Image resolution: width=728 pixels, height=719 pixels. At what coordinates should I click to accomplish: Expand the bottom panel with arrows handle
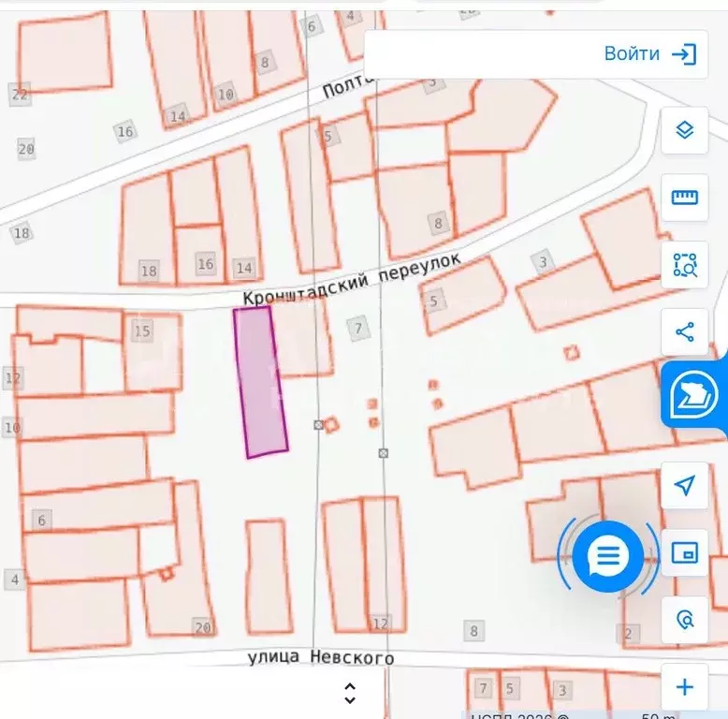click(350, 693)
